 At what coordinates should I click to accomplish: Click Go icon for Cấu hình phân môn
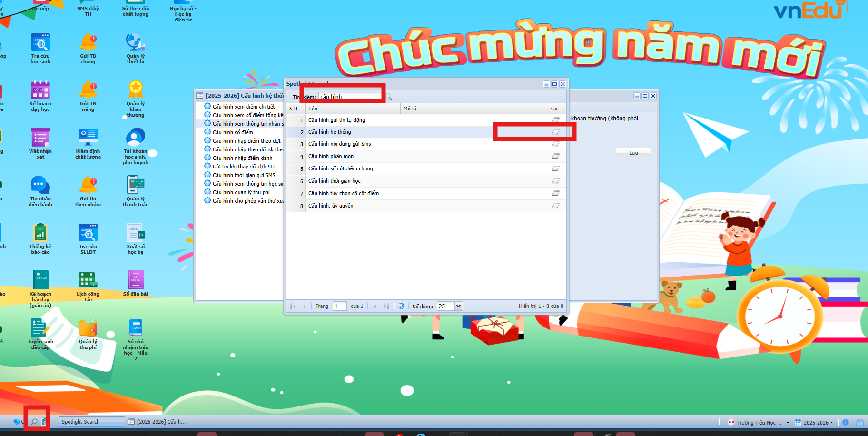click(555, 156)
